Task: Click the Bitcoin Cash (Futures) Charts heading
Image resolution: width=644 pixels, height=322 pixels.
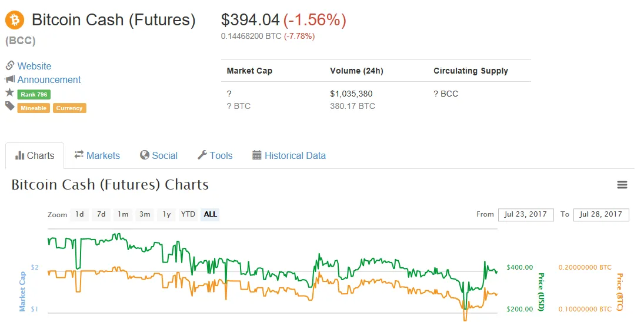Action: tap(110, 185)
